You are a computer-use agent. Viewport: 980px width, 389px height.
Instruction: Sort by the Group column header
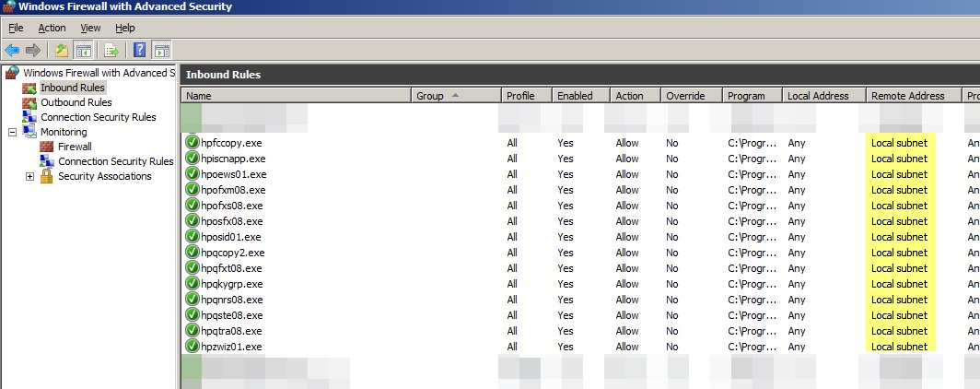[456, 96]
